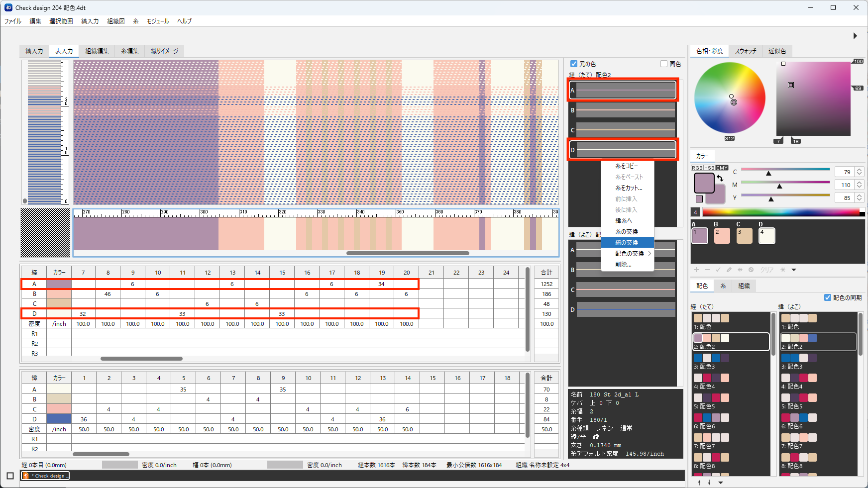Viewport: 868px width, 488px height.
Task: Click the M value input field showing 110
Action: 846,185
